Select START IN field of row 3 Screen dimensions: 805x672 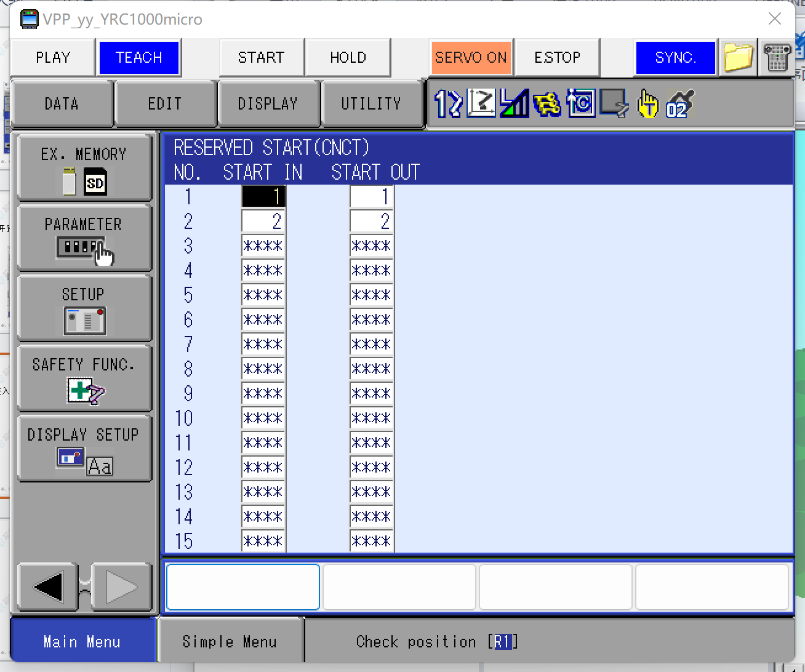263,246
